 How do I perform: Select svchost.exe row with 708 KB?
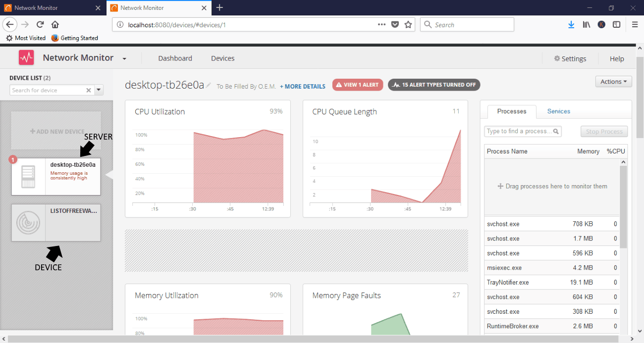point(552,224)
